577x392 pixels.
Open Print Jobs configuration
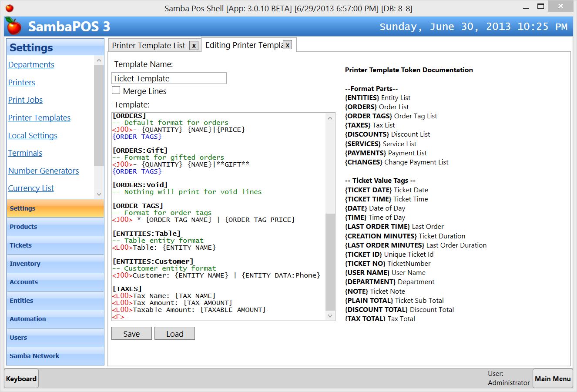pyautogui.click(x=25, y=100)
